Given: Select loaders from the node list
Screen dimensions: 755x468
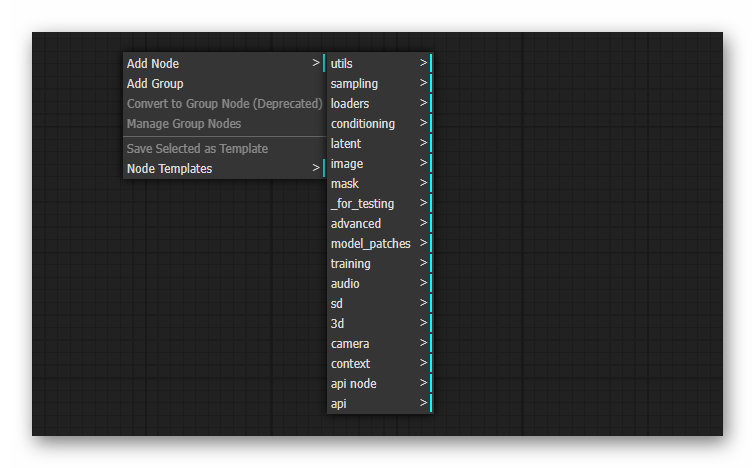Looking at the screenshot, I should 378,104.
